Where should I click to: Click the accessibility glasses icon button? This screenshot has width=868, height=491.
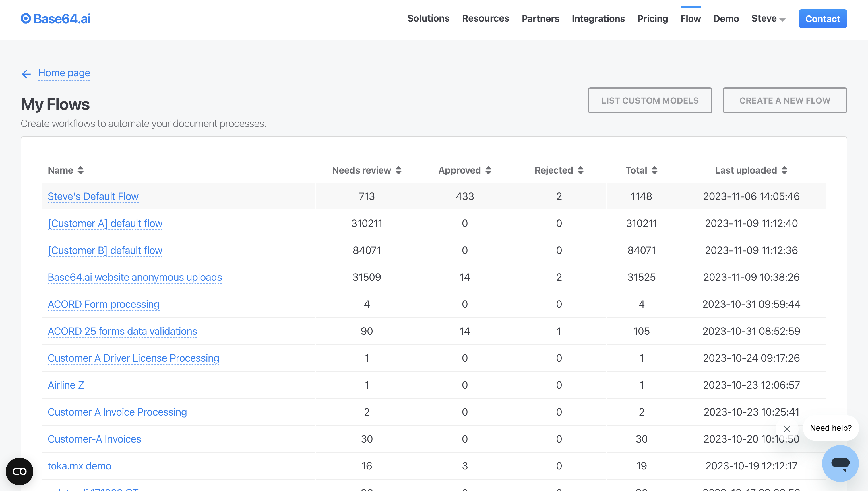point(20,471)
